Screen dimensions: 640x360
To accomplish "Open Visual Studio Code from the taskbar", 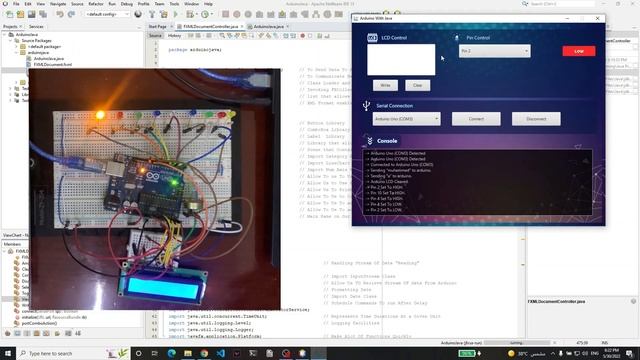I will [x=220, y=353].
